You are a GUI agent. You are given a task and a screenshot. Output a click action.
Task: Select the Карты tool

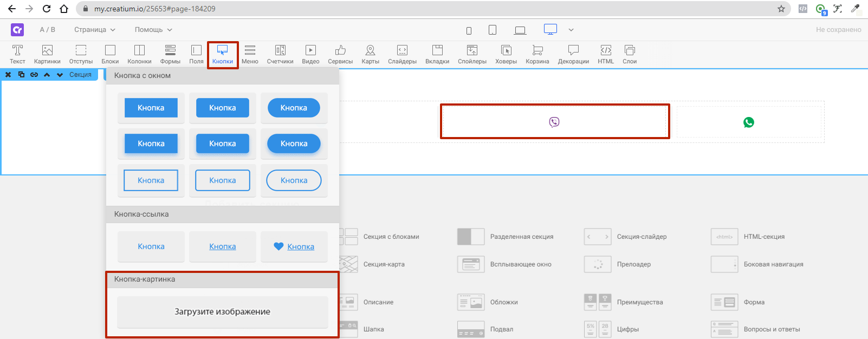pos(371,55)
